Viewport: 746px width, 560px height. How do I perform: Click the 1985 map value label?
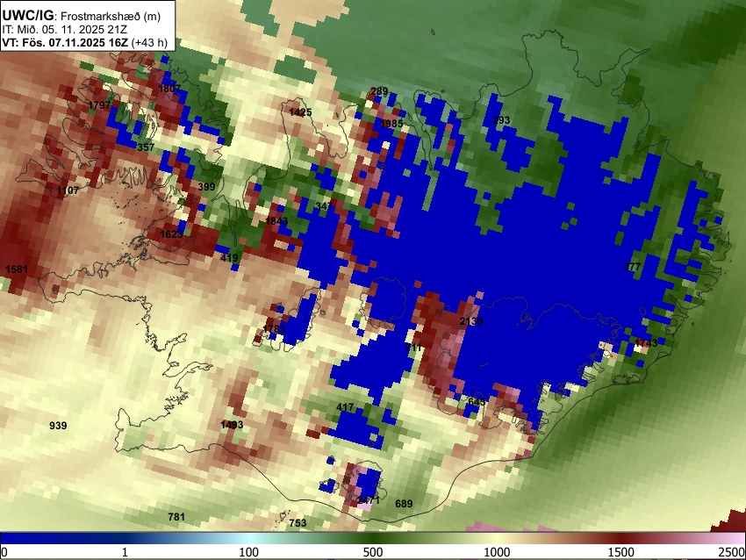[391, 124]
